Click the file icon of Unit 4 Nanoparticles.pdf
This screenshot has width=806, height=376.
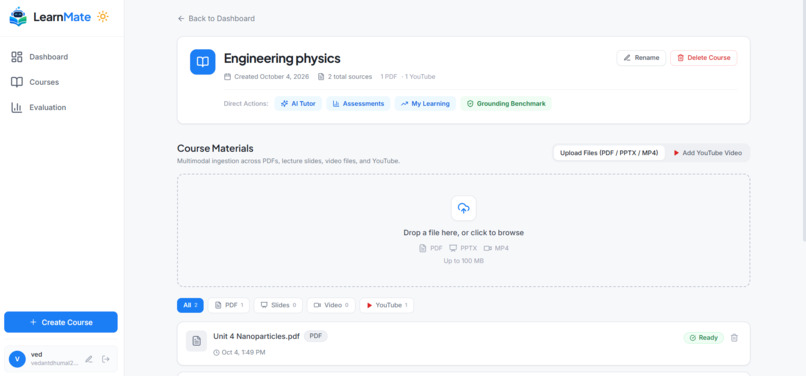click(x=196, y=341)
